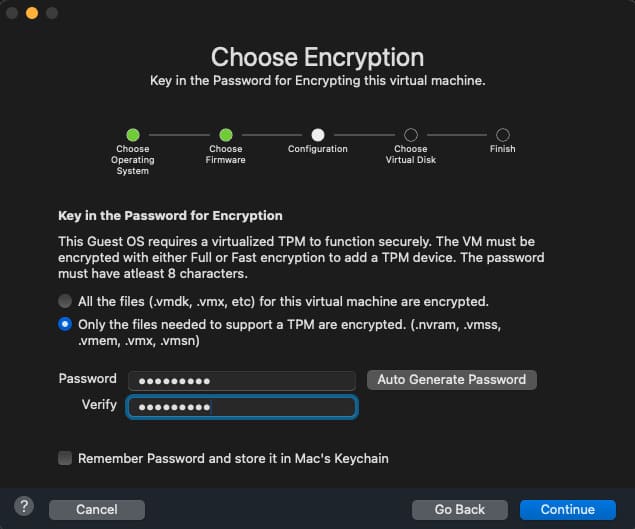Enable Remember Password in Mac's Keychain checkbox
This screenshot has width=635, height=529.
click(x=65, y=458)
